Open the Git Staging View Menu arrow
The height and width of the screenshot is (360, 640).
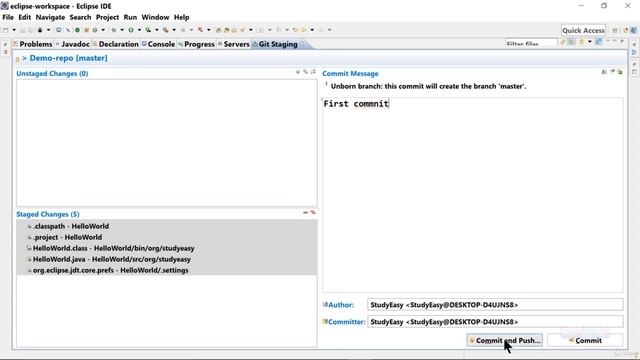coord(590,42)
